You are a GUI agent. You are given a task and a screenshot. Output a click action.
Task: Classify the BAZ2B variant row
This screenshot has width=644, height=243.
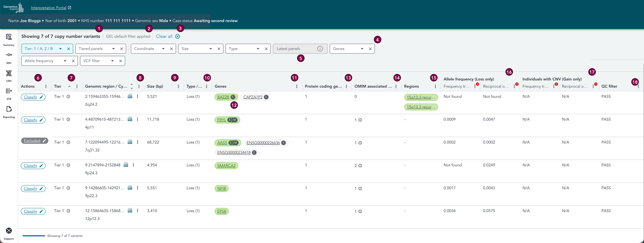pos(33,97)
